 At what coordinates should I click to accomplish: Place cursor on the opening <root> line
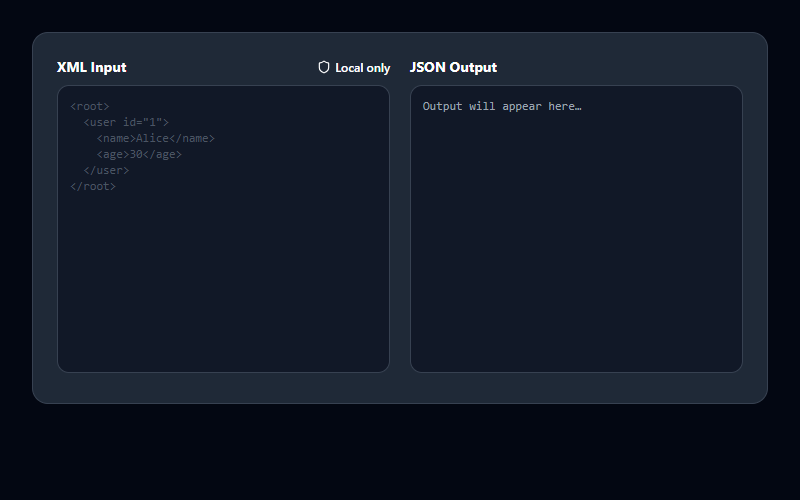(x=90, y=106)
